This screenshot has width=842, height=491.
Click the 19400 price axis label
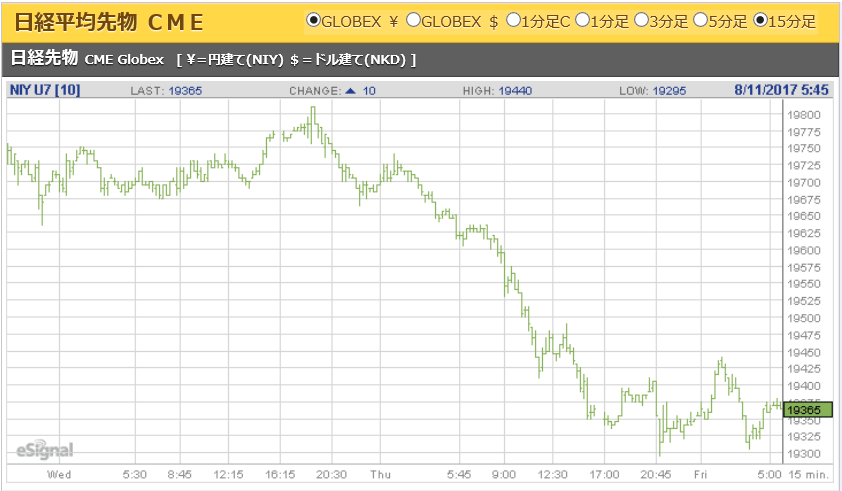tap(804, 386)
